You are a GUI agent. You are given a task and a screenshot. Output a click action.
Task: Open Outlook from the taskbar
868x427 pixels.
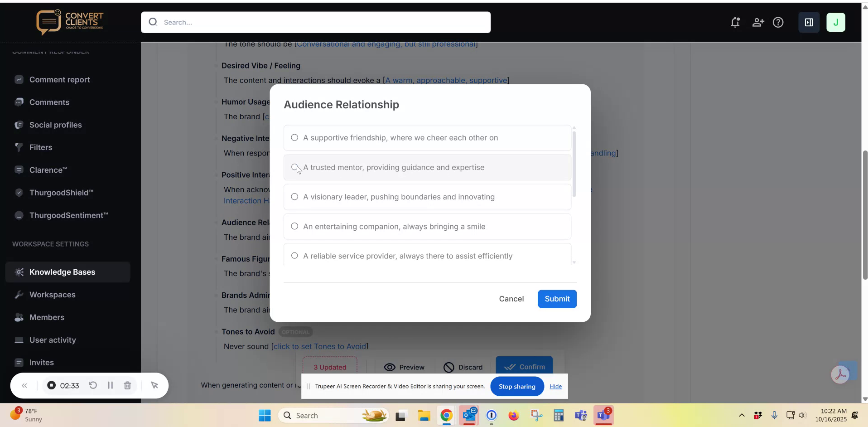469,415
